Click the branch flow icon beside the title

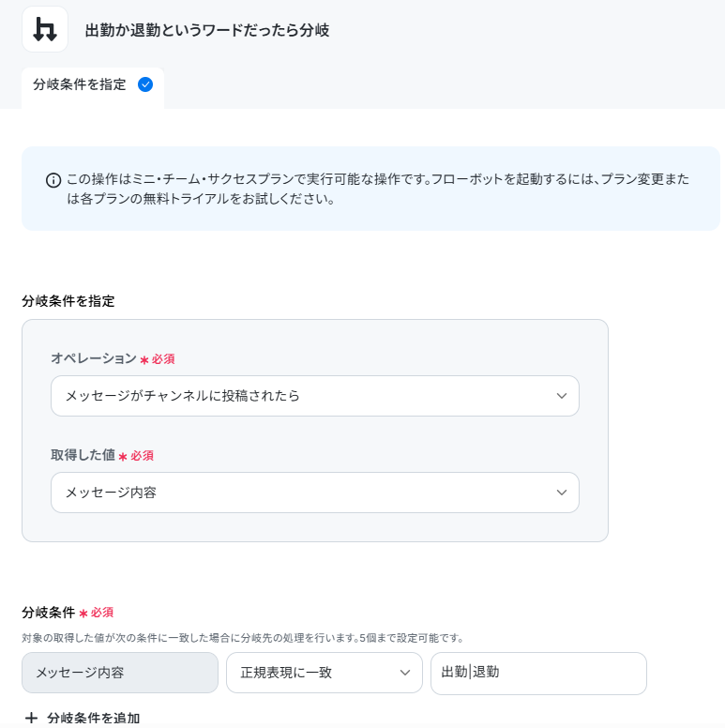click(x=45, y=29)
